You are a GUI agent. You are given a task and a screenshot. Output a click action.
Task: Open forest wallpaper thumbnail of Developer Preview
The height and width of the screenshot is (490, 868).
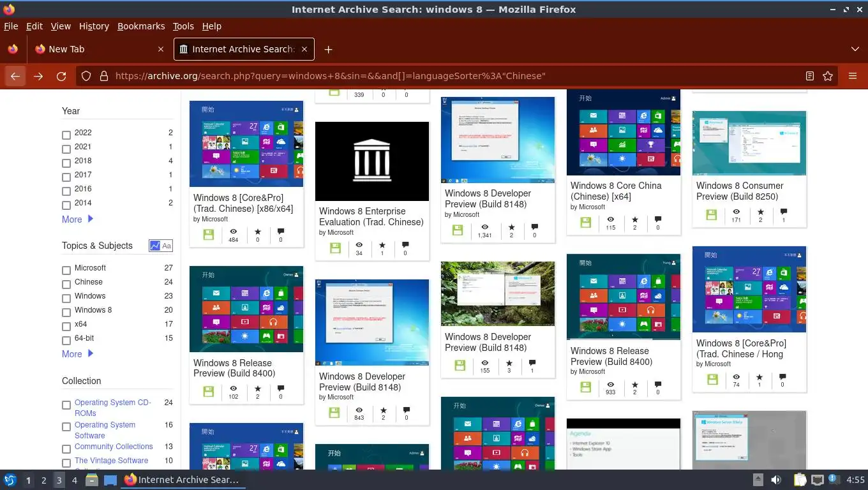coord(498,293)
